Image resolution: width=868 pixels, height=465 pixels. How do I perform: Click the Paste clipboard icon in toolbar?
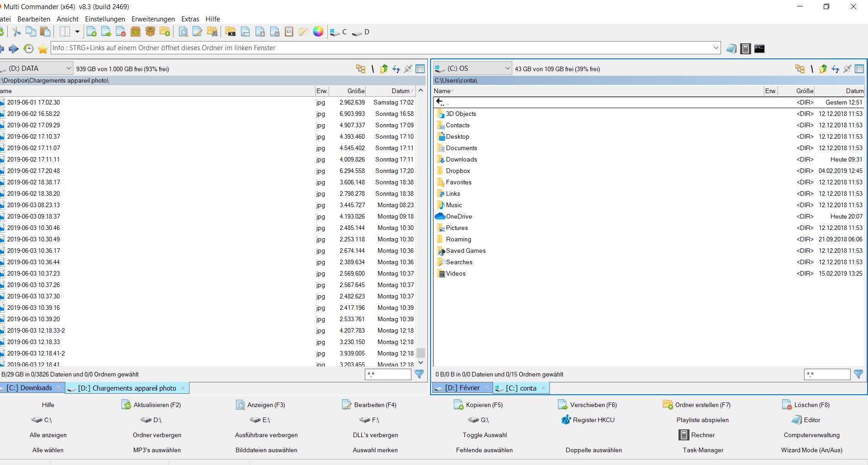coord(45,31)
